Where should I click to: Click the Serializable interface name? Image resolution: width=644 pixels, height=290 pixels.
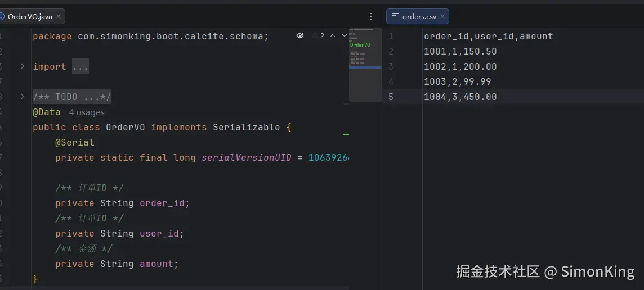[x=246, y=128]
